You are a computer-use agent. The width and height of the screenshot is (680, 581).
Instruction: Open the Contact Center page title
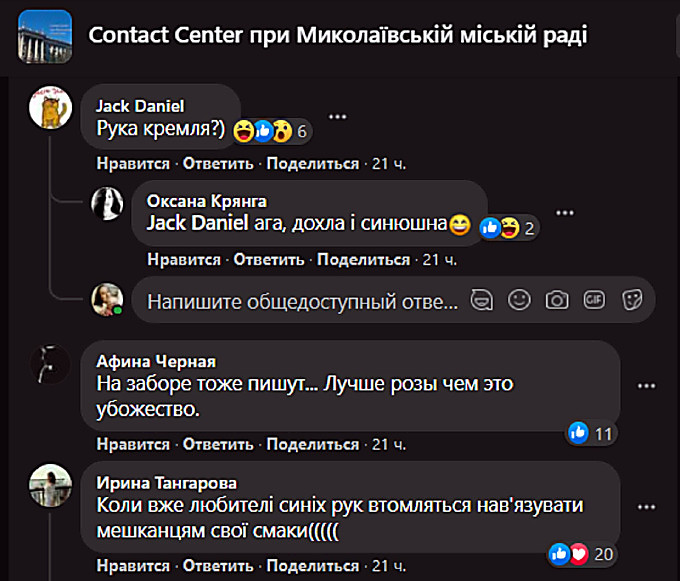pyautogui.click(x=338, y=36)
